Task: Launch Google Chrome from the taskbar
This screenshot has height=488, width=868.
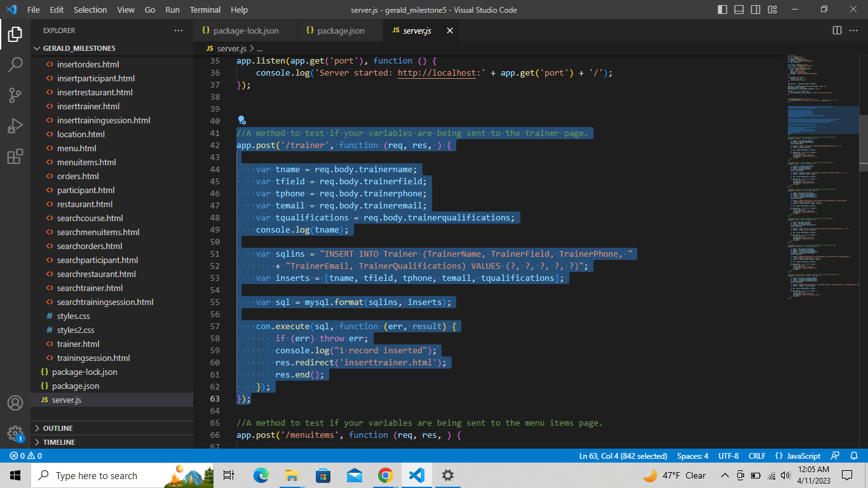Action: [x=385, y=475]
